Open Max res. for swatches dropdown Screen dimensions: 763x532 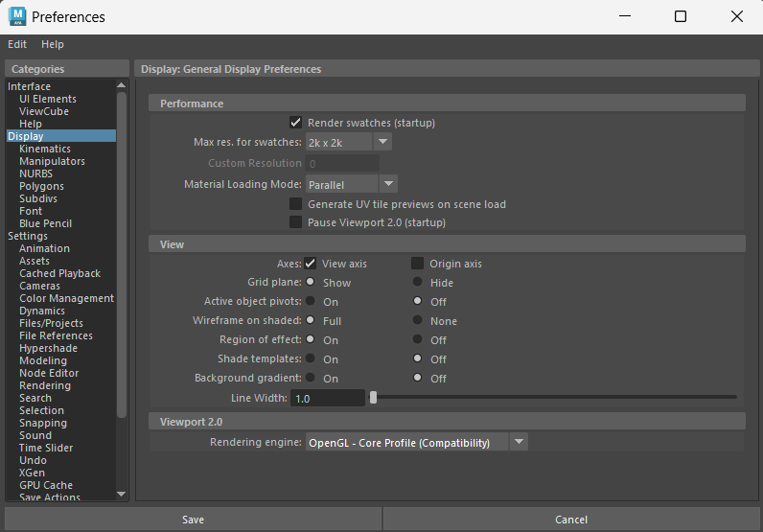tap(348, 142)
